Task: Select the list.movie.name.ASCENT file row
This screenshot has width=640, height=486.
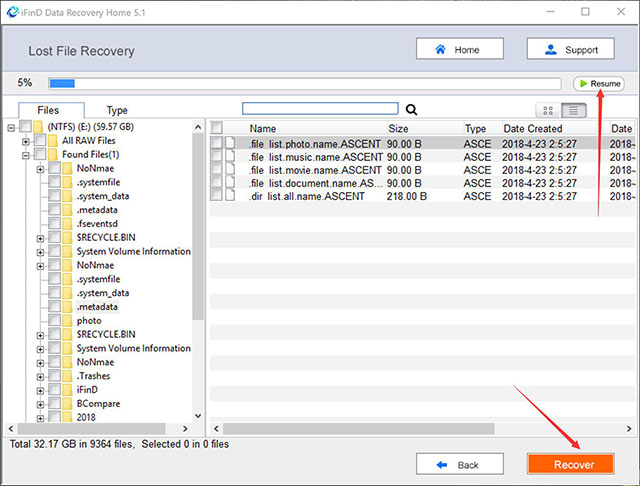Action: point(422,170)
